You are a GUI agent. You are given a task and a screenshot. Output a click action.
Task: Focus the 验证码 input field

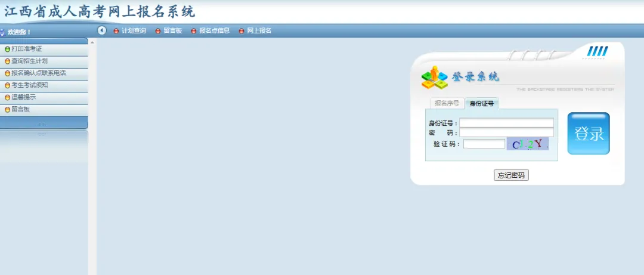(x=484, y=144)
